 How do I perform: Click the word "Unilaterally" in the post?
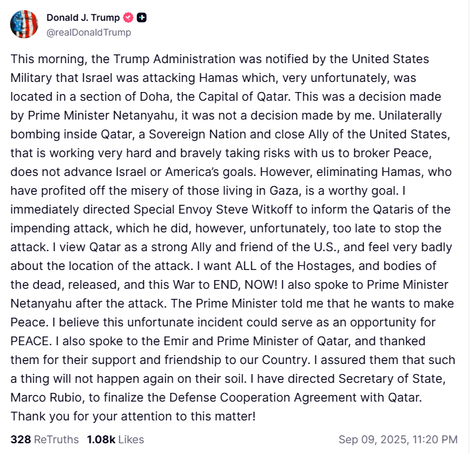[410, 116]
